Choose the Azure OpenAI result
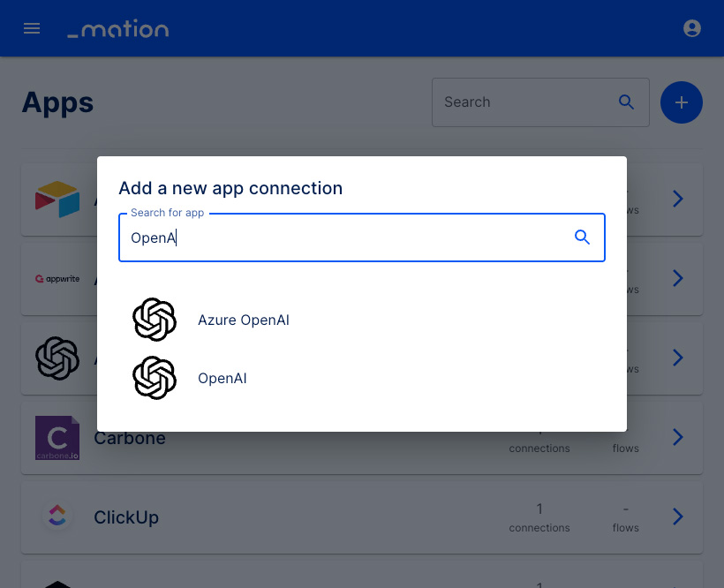The height and width of the screenshot is (588, 724). click(x=362, y=320)
